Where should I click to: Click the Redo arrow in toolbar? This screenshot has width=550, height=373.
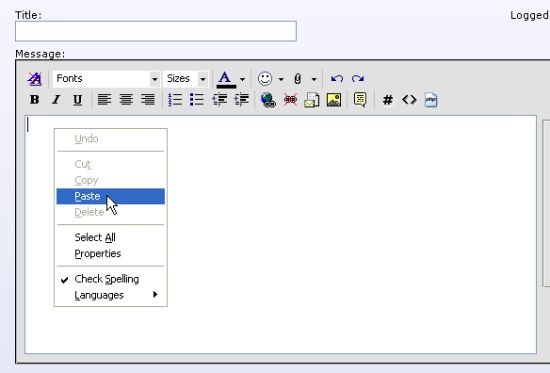(x=358, y=79)
